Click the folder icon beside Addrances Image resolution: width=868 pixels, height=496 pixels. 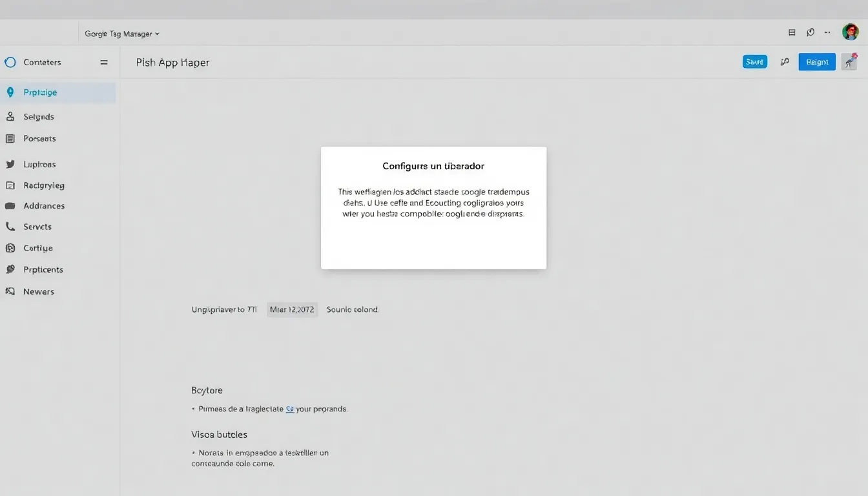[x=10, y=205]
